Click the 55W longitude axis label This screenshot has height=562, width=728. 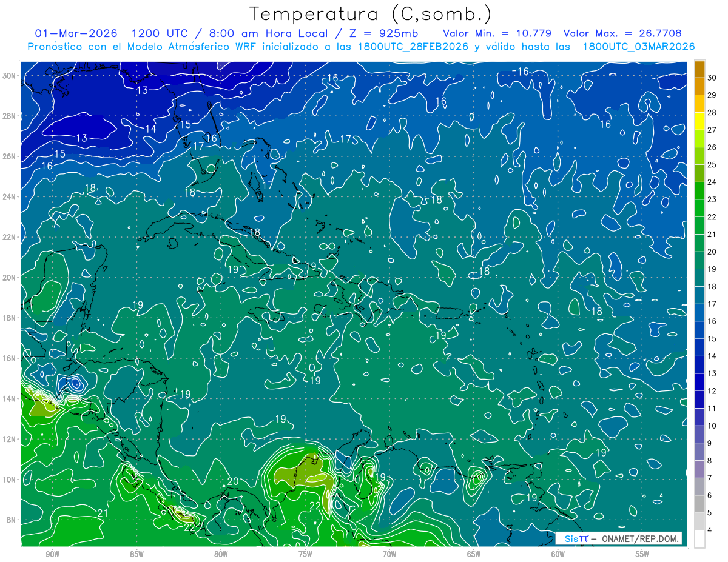point(642,554)
